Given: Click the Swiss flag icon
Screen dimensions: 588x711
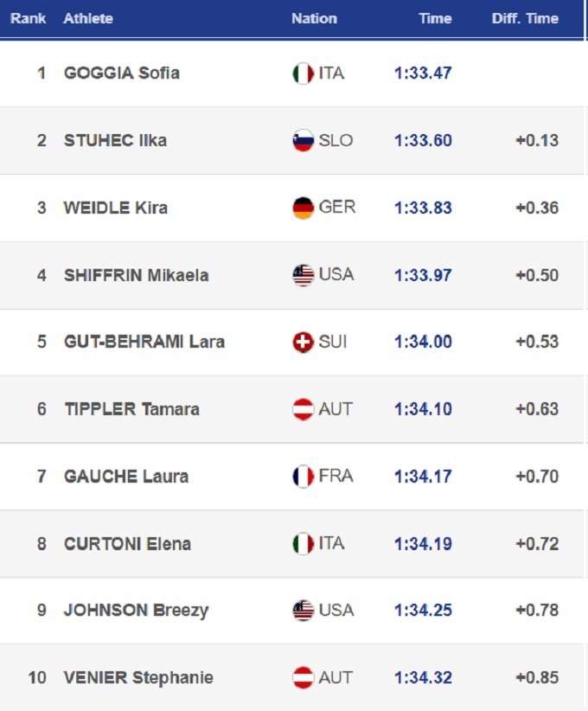Looking at the screenshot, I should (303, 342).
